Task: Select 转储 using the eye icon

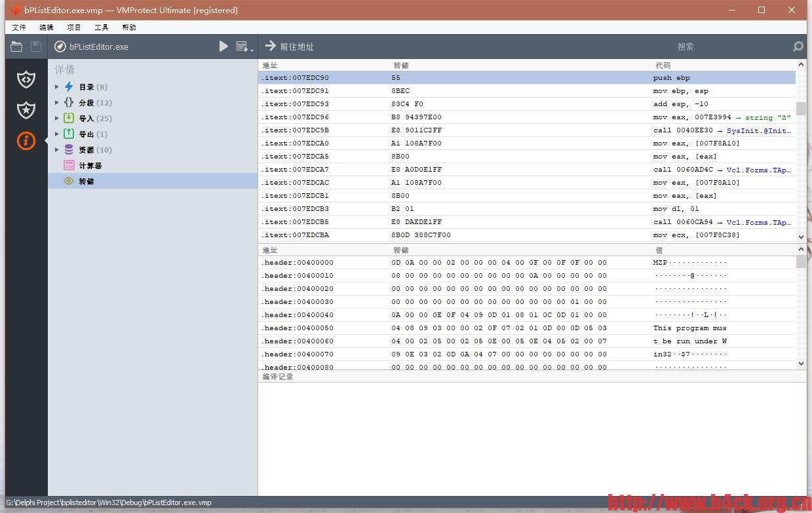Action: click(68, 181)
